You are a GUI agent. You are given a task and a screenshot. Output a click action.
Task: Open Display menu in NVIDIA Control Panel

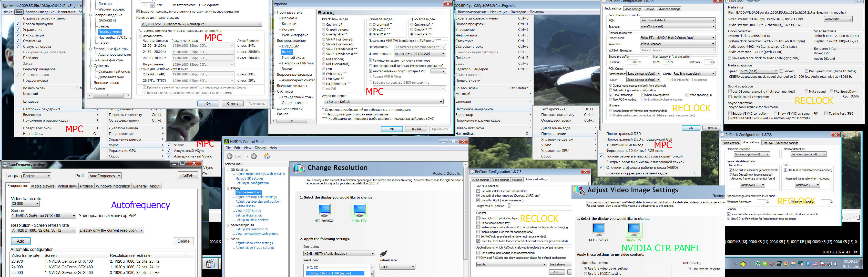point(260,148)
